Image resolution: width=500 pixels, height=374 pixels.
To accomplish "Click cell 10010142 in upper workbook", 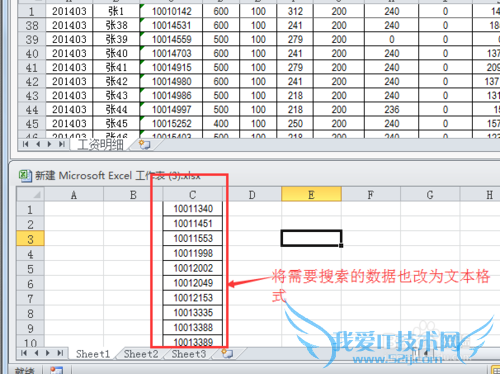I will (x=171, y=11).
